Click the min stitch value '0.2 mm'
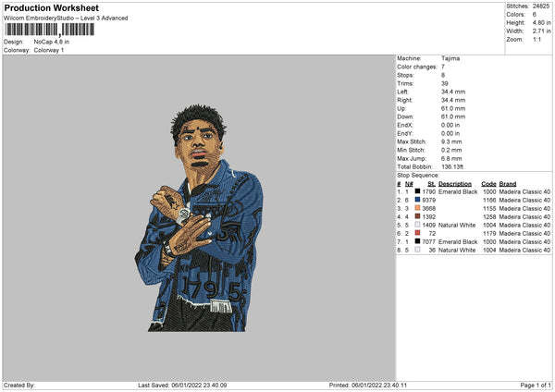 click(x=451, y=150)
